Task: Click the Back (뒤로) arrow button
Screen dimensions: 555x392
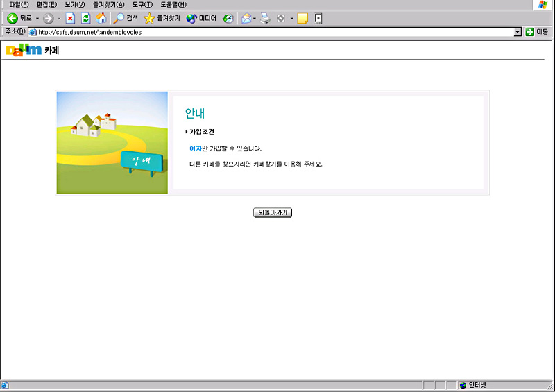Action: coord(12,19)
